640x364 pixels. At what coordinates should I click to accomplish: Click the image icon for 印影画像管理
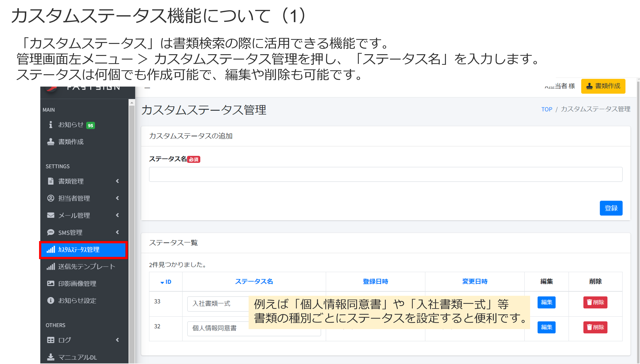click(51, 283)
